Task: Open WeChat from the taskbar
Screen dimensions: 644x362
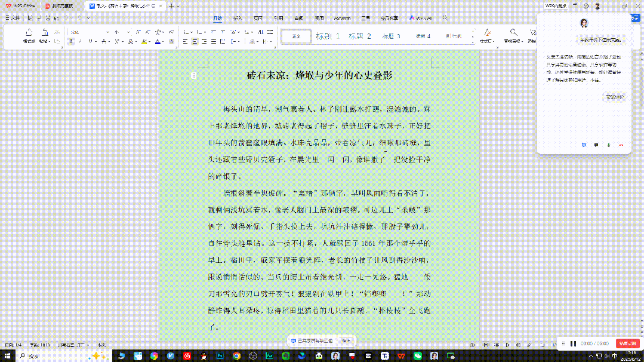Action: (x=418, y=356)
